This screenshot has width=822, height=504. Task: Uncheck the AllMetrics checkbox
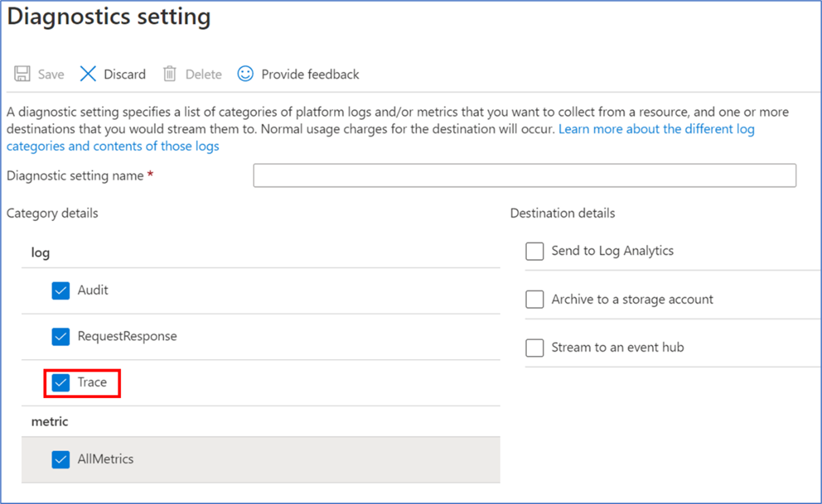[61, 459]
